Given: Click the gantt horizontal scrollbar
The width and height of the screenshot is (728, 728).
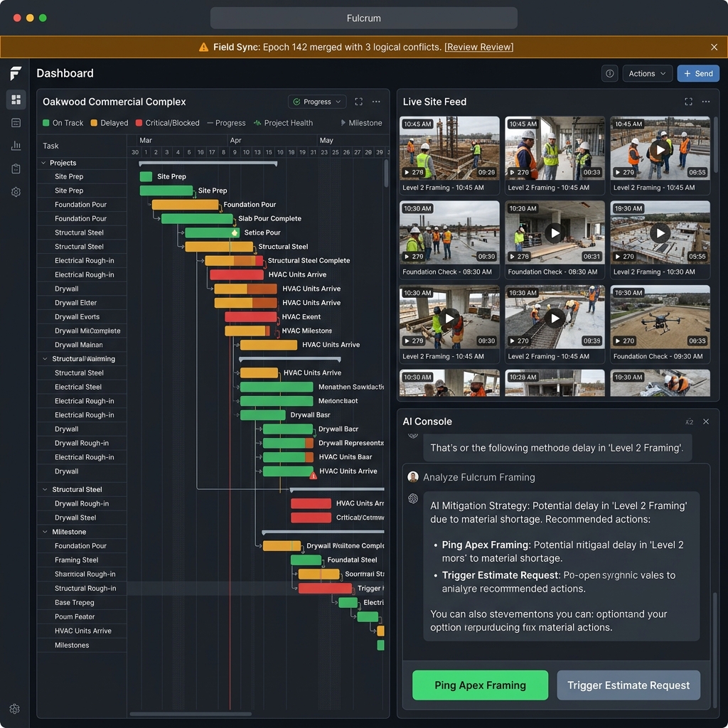Looking at the screenshot, I should (191, 714).
